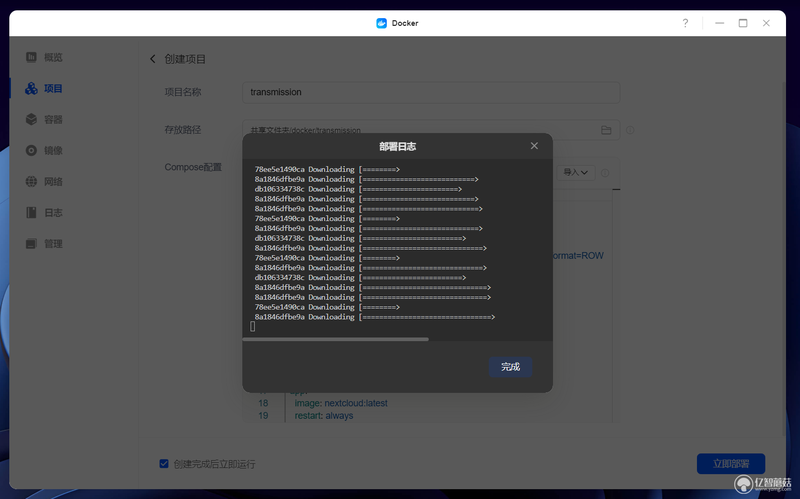Click the 容器 box icon

click(31, 119)
